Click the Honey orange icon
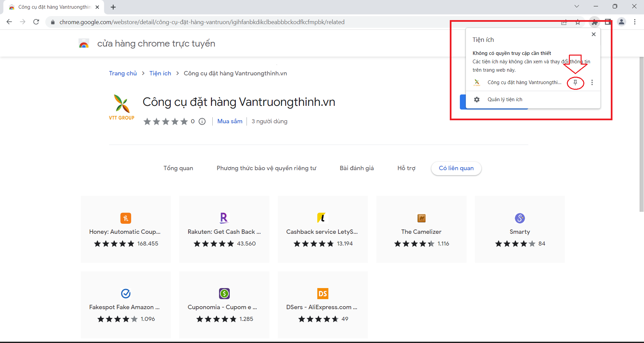 pyautogui.click(x=126, y=218)
